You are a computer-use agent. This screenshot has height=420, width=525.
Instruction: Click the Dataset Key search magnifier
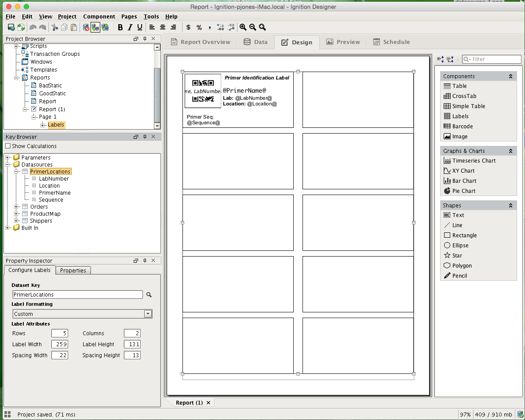[x=149, y=294]
